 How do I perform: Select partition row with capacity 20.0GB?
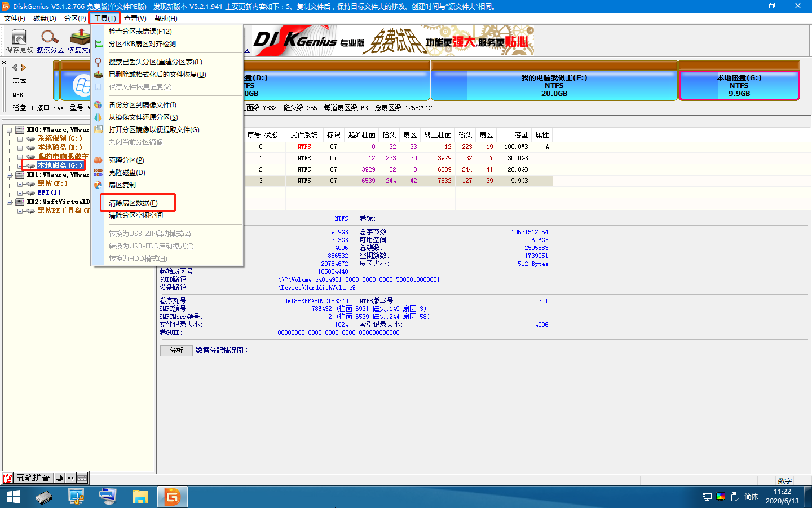coord(398,169)
